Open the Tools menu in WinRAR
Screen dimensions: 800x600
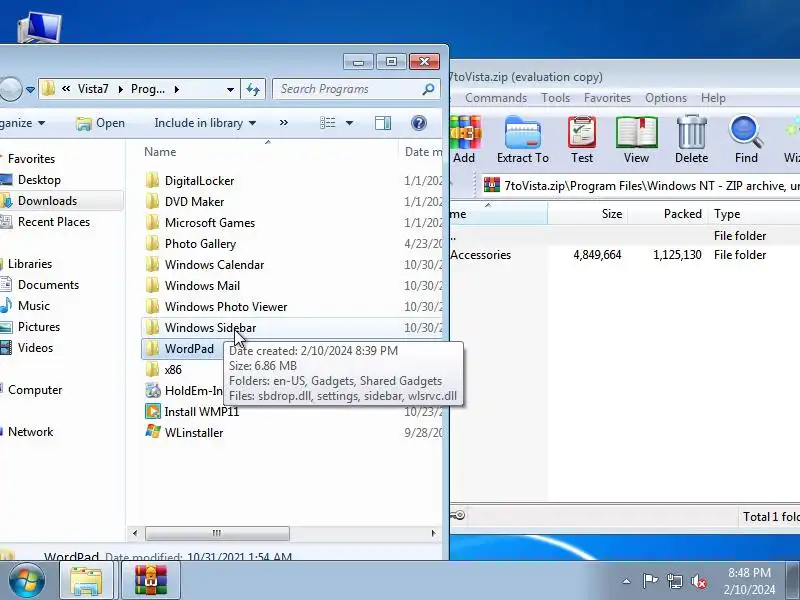point(555,98)
